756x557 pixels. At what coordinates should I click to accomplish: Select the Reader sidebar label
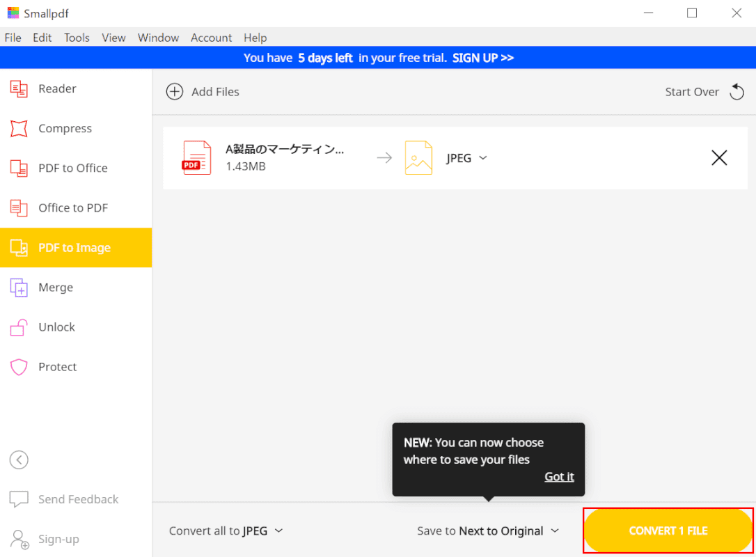(x=57, y=88)
